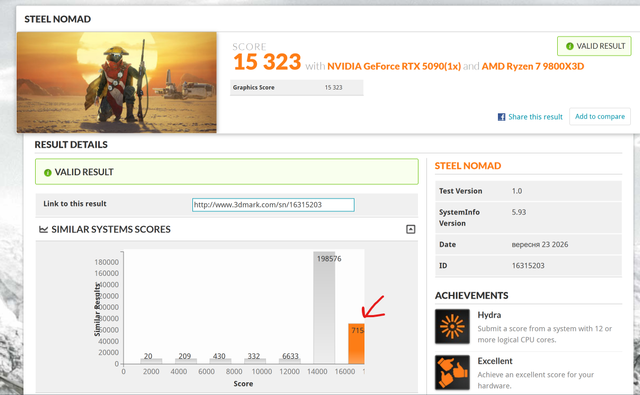Click the bar labeled 6633
Screen dimensions: 640x395
pyautogui.click(x=290, y=361)
